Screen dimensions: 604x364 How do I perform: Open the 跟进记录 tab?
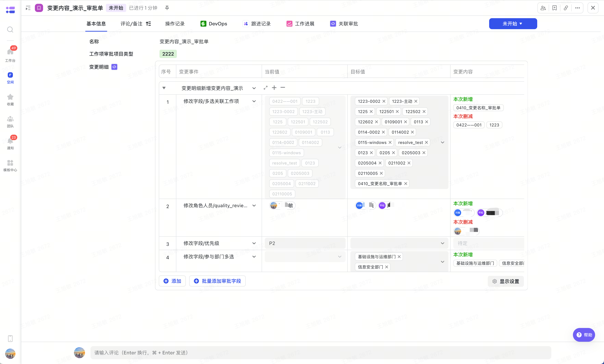(257, 24)
